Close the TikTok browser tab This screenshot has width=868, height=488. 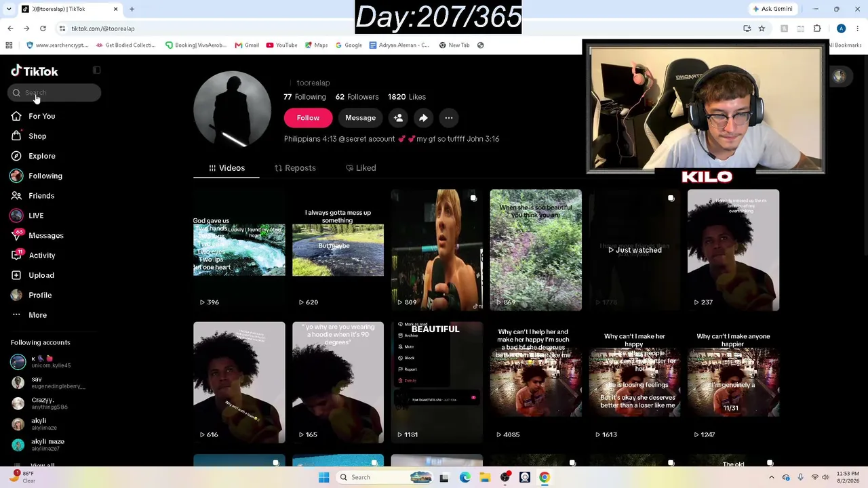click(x=115, y=9)
